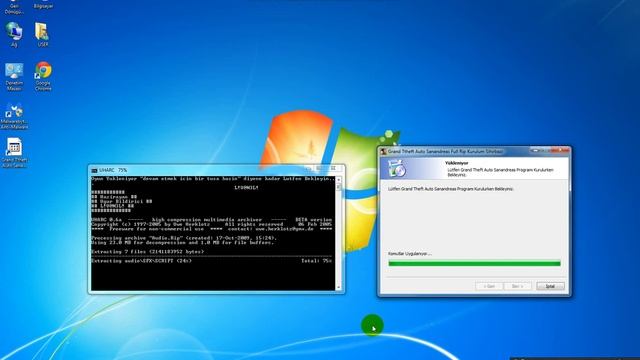Click the UHARC 75% window title
Viewport: 640px width, 360px height.
tap(113, 170)
